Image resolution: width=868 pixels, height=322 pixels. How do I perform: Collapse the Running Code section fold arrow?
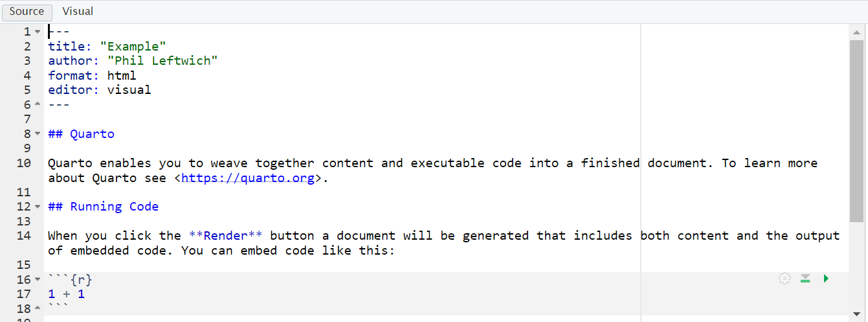[x=38, y=207]
